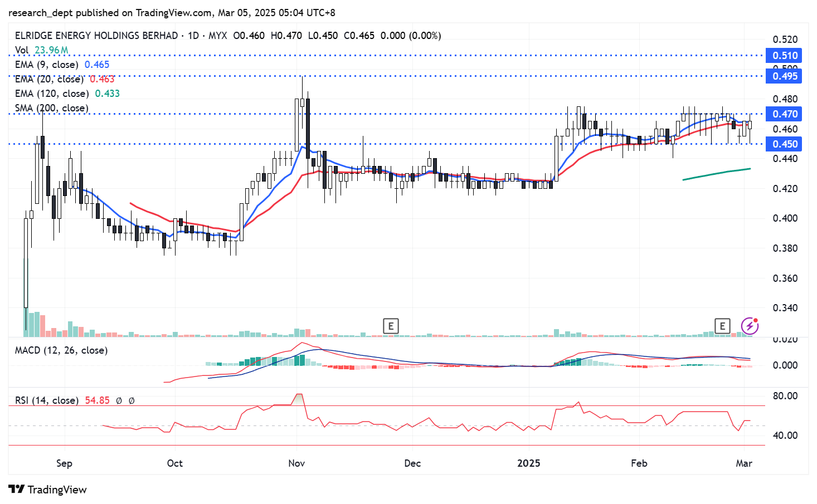Click the RSI 80.00 scale value

pyautogui.click(x=785, y=396)
